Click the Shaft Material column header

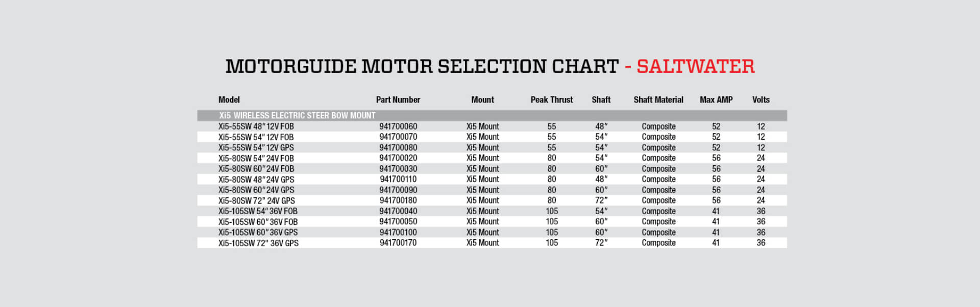[658, 100]
